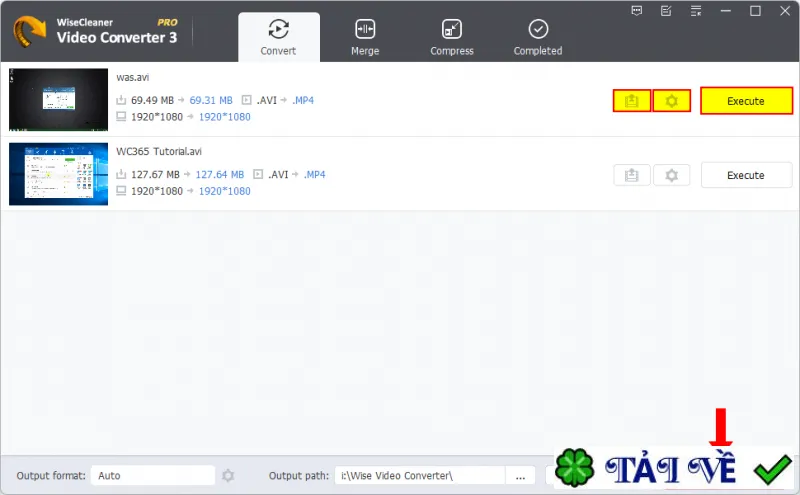Screen dimensions: 800x495
Task: Open the Output format dropdown set to Auto
Action: tap(153, 476)
